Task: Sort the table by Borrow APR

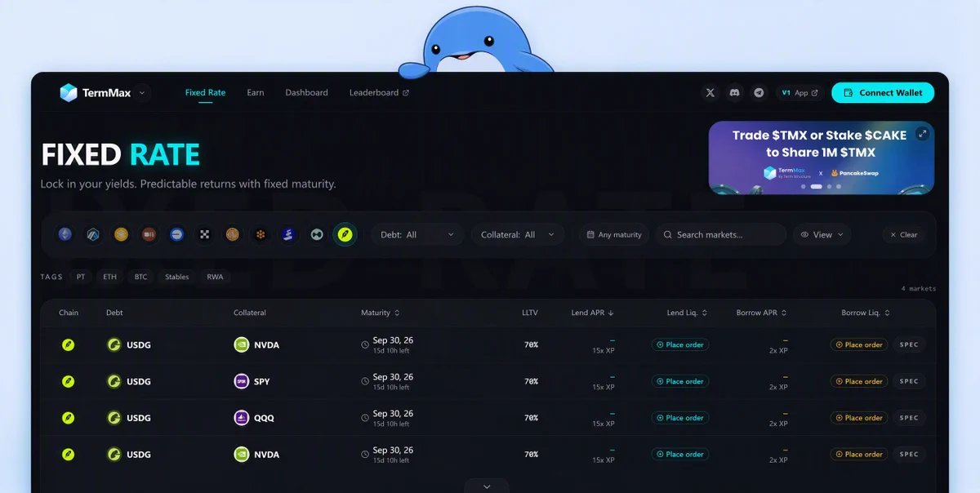Action: (x=762, y=313)
